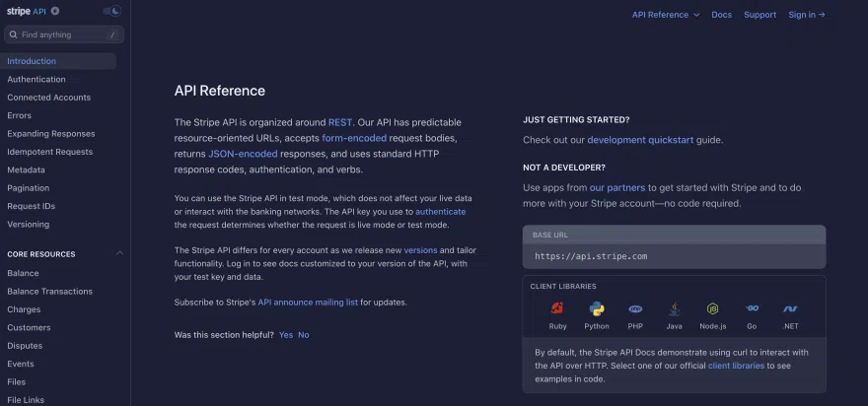The height and width of the screenshot is (406, 868).
Task: Follow the JSON-encoded link
Action: 243,155
